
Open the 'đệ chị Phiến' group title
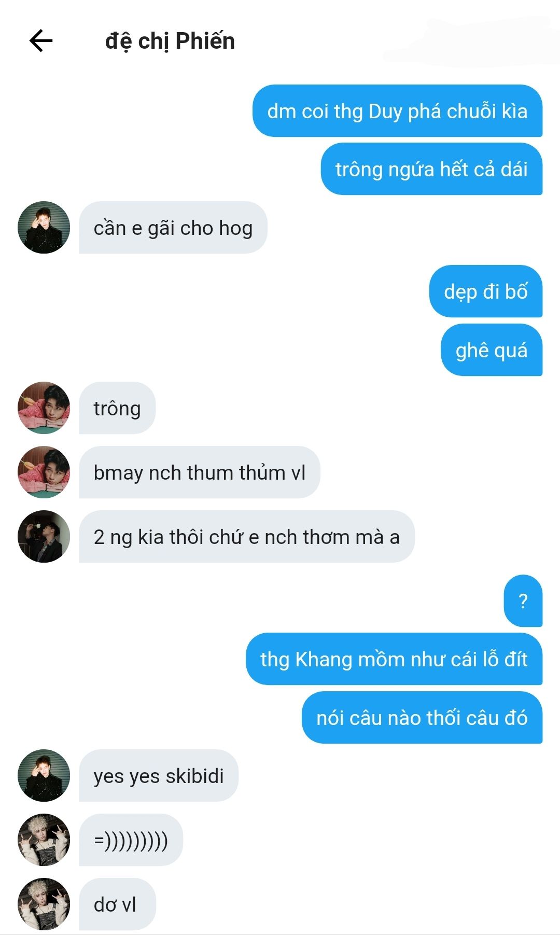pos(170,41)
